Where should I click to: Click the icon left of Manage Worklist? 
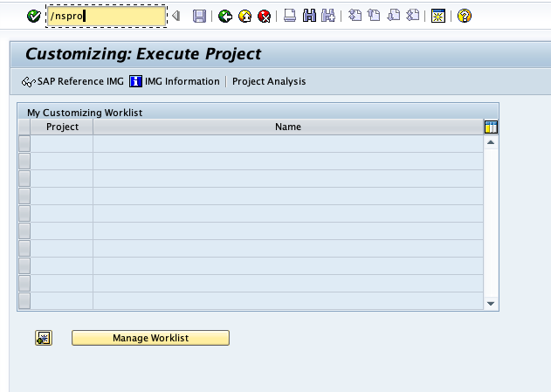pos(44,338)
